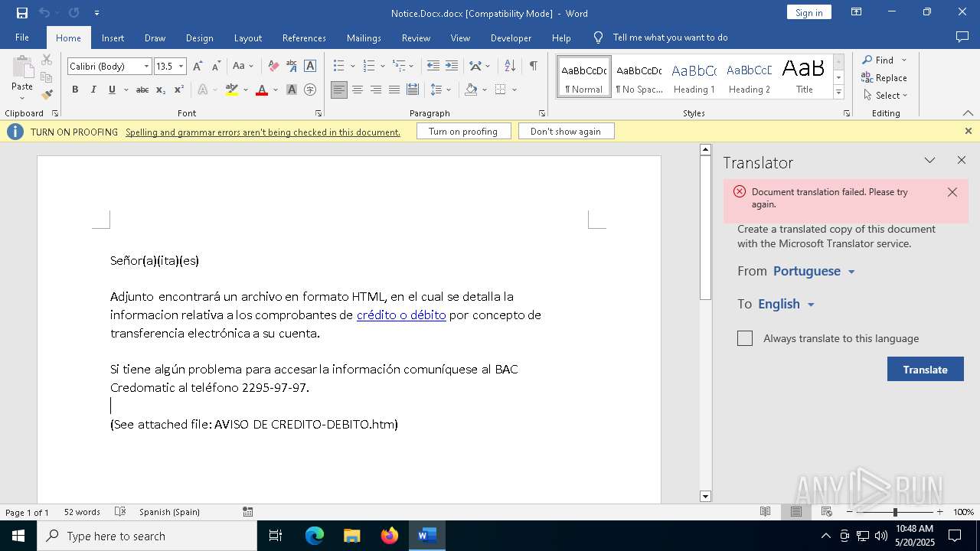Open Ribbon Display Options
The width and height of the screenshot is (980, 551).
click(x=857, y=12)
